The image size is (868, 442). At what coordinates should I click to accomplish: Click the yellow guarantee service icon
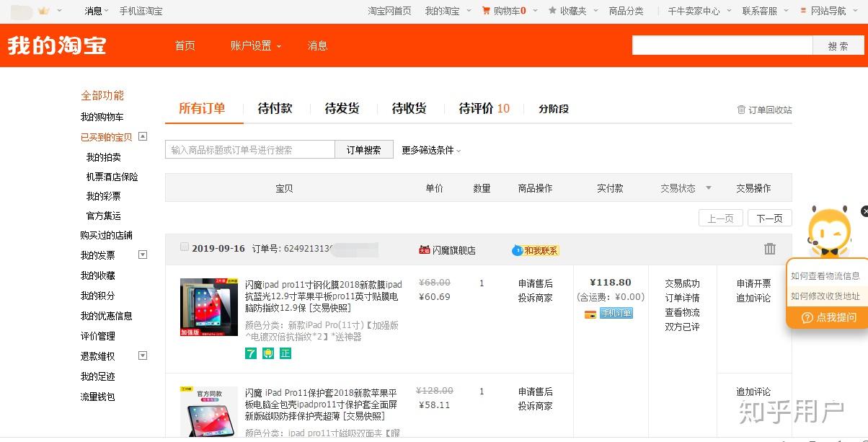tap(268, 353)
